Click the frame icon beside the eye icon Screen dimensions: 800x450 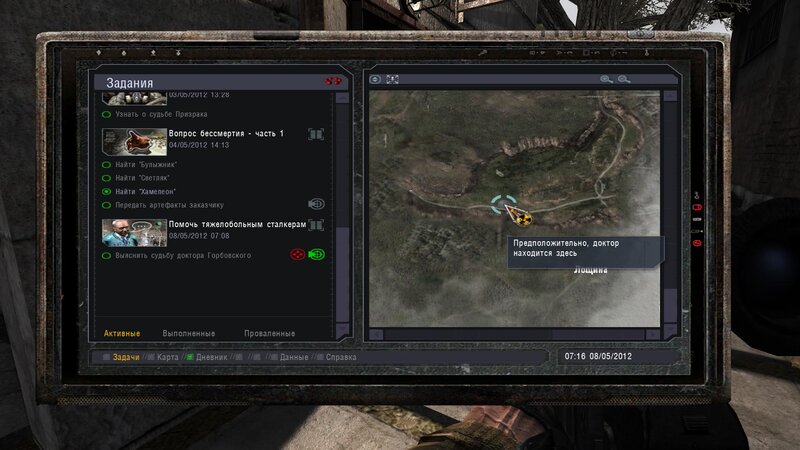point(393,79)
